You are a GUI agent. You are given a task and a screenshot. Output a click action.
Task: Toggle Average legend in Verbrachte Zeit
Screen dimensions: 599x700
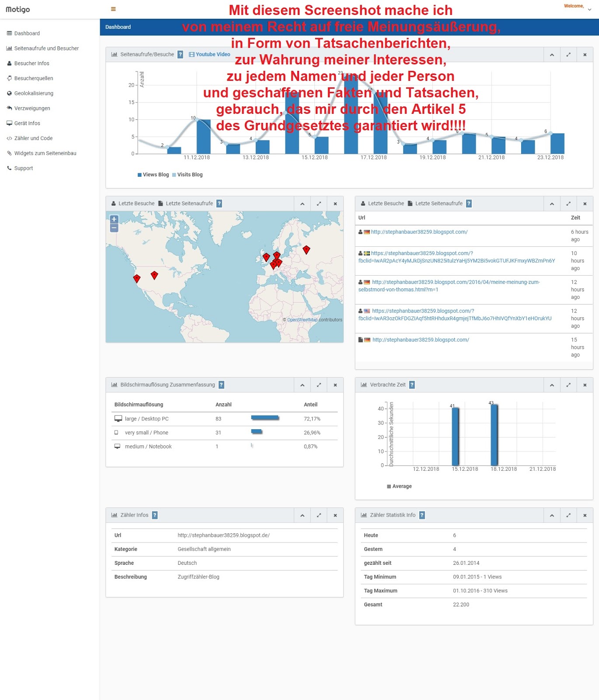click(x=399, y=486)
